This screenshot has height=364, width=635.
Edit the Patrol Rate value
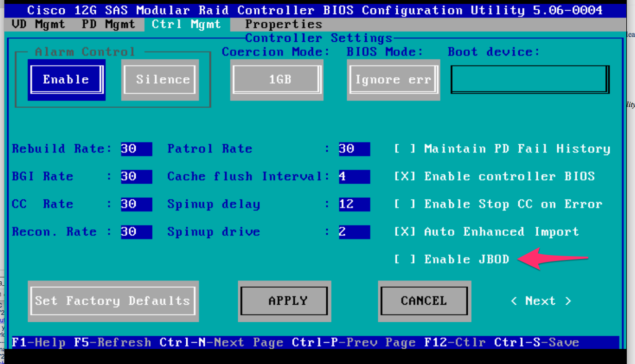(354, 149)
